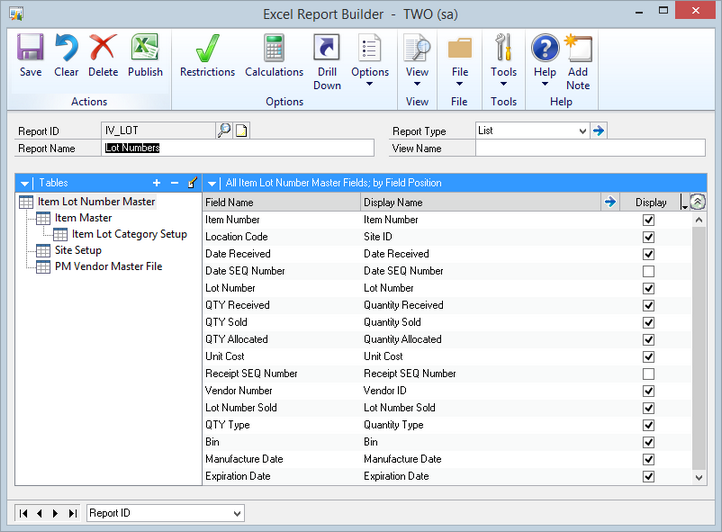Viewport: 722px width, 532px height.
Task: Open the Help question mark icon
Action: [x=545, y=48]
